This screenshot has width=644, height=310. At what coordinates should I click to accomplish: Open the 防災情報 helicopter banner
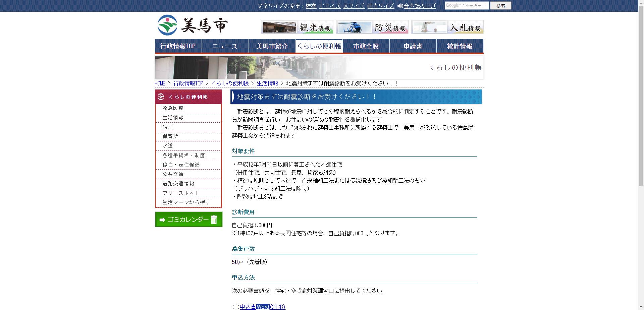click(372, 27)
